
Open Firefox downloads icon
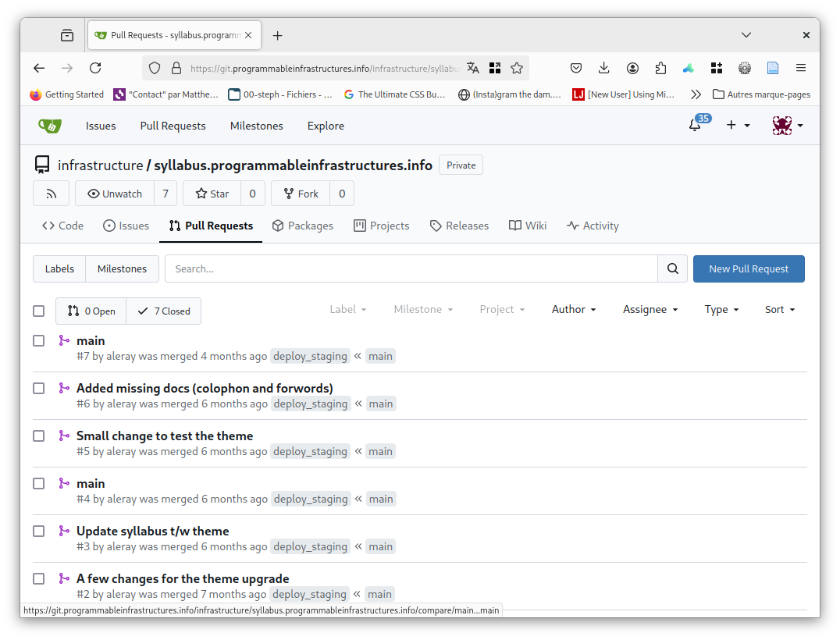point(604,68)
